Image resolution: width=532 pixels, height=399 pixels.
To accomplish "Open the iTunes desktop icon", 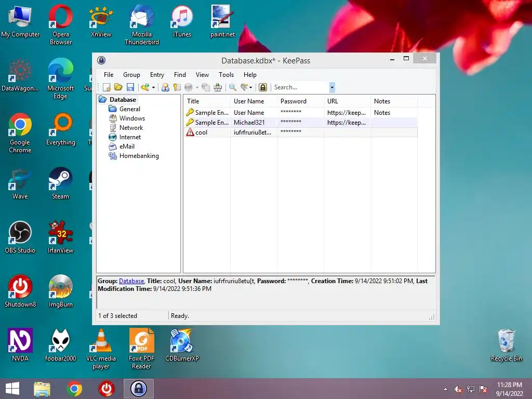I will coord(182,21).
